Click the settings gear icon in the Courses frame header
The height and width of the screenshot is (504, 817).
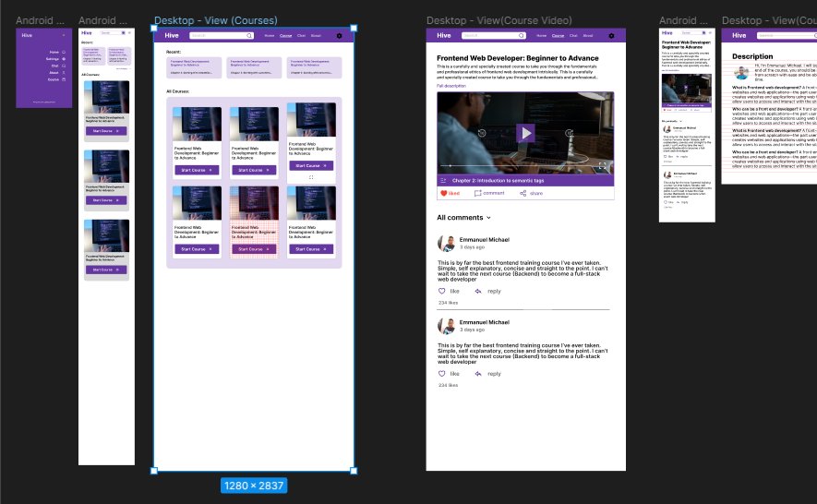click(x=339, y=36)
